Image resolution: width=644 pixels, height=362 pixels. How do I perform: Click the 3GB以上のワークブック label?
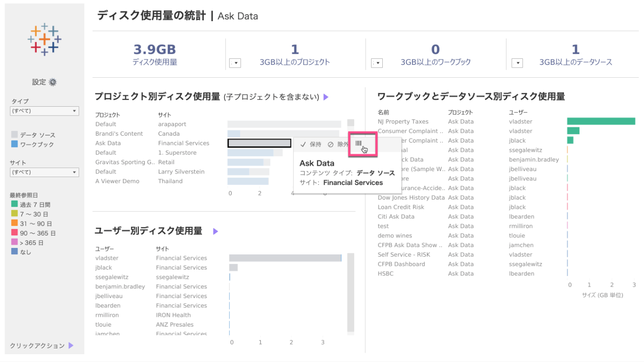[436, 63]
